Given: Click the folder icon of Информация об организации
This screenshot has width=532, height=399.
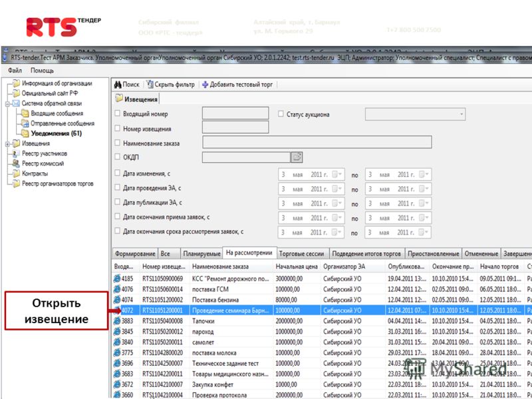Looking at the screenshot, I should click(x=16, y=83).
